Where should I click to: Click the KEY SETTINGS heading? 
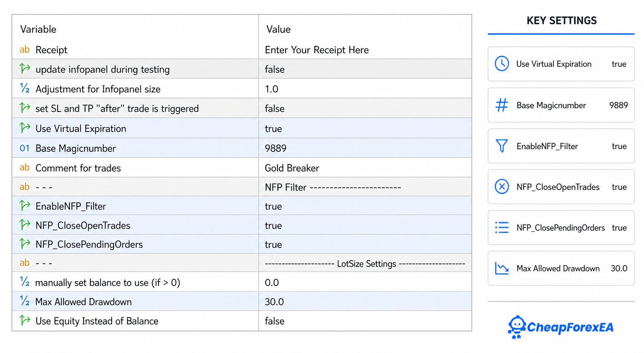coord(562,21)
